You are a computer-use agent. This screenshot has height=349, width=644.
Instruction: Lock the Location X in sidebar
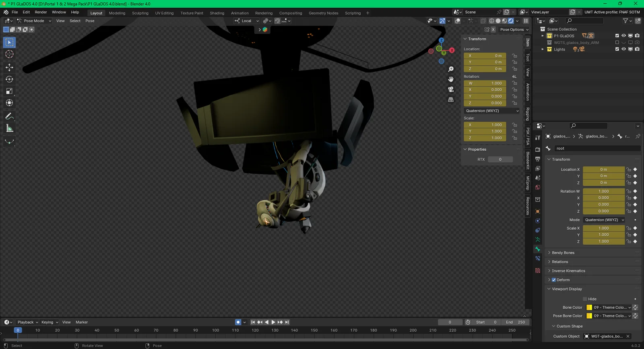point(514,56)
